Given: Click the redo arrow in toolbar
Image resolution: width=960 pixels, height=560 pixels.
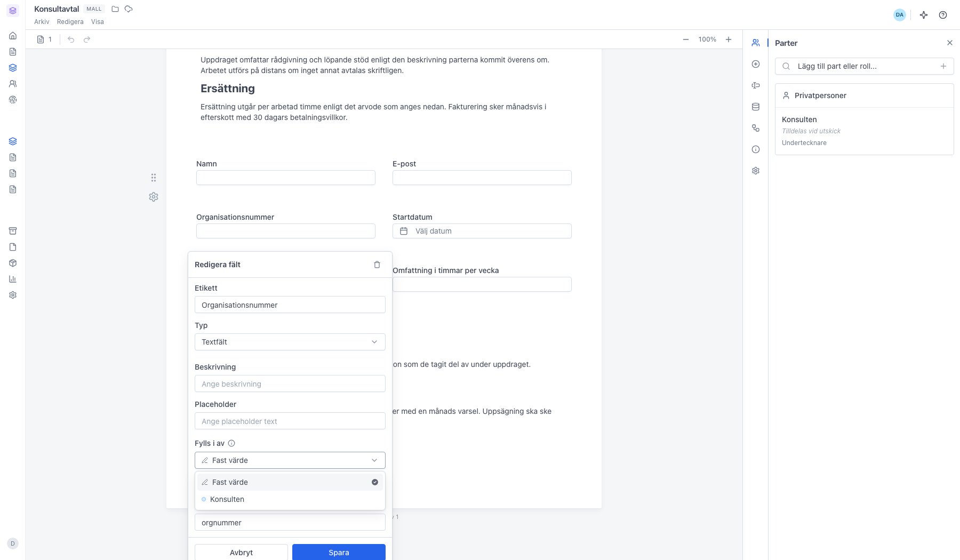Looking at the screenshot, I should (x=87, y=39).
